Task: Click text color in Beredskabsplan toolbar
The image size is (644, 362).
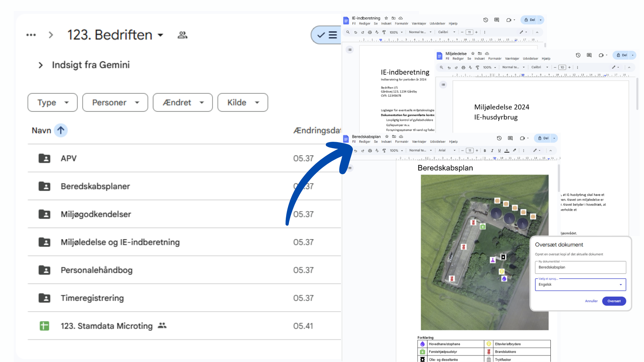Action: click(x=507, y=150)
